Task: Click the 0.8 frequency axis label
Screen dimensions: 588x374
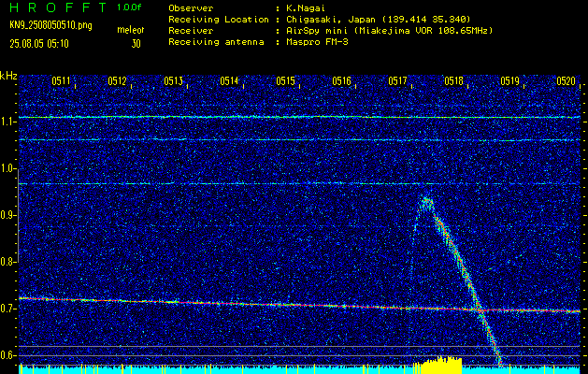Action: tap(7, 262)
